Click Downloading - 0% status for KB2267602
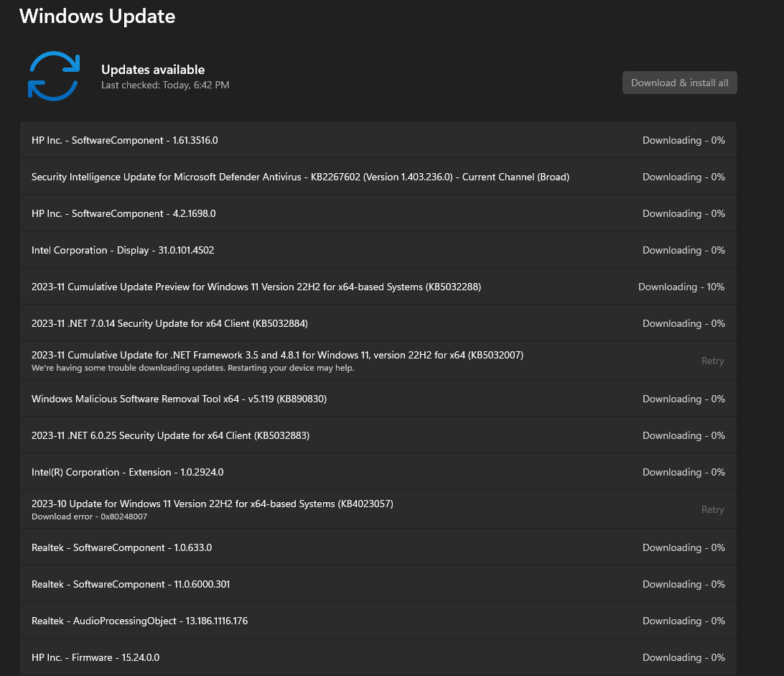The height and width of the screenshot is (676, 784). [683, 177]
